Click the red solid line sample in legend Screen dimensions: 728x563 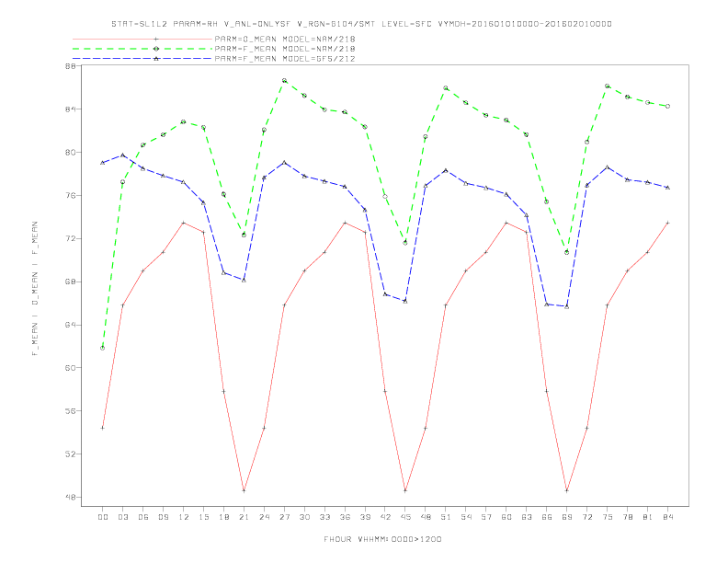(x=142, y=39)
